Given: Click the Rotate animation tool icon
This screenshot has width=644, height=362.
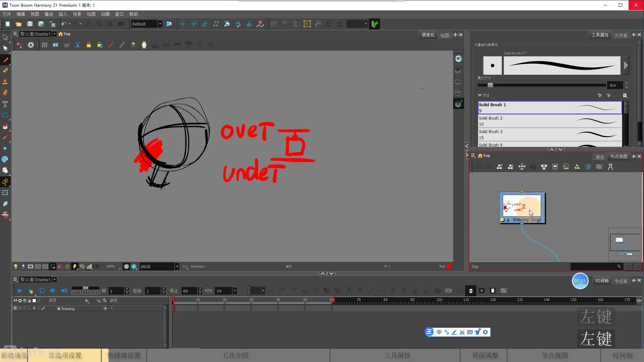Looking at the screenshot, I should tap(194, 24).
